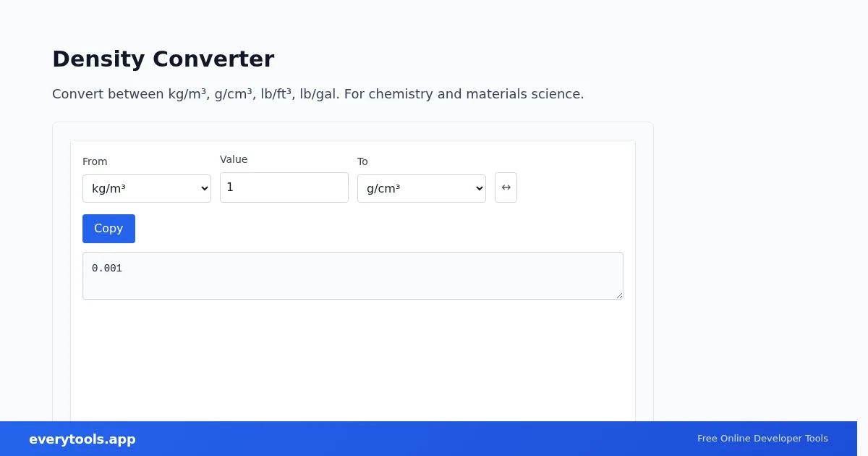This screenshot has width=868, height=456.
Task: Expand the chevron arrow on g/cm³ selector
Action: click(479, 189)
